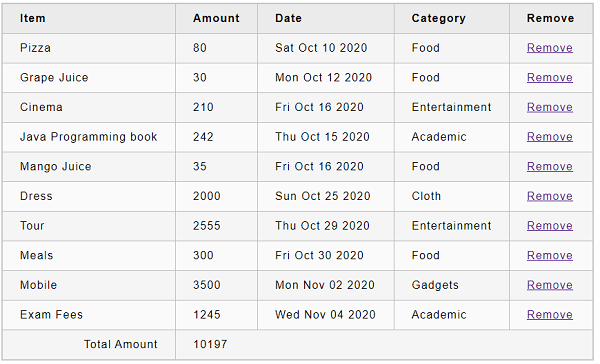The height and width of the screenshot is (364, 600).
Task: Remove the Pizza expense entry
Action: pyautogui.click(x=549, y=48)
